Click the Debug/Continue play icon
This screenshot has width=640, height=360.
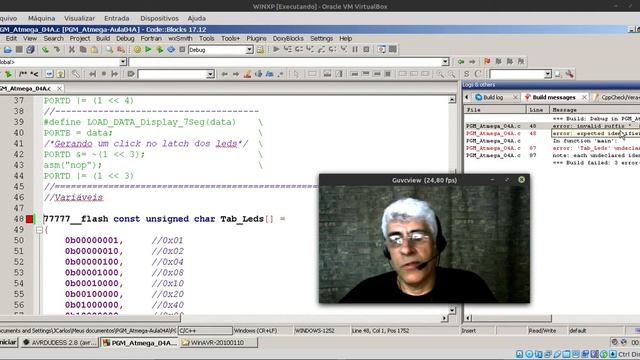pos(276,49)
